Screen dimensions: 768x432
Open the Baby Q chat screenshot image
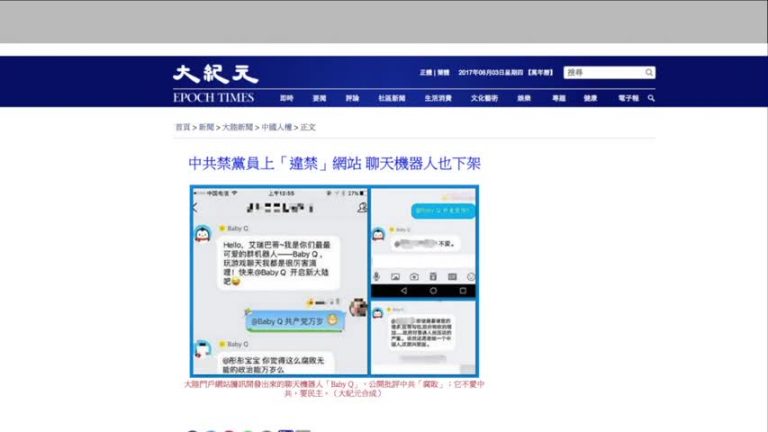(x=335, y=281)
